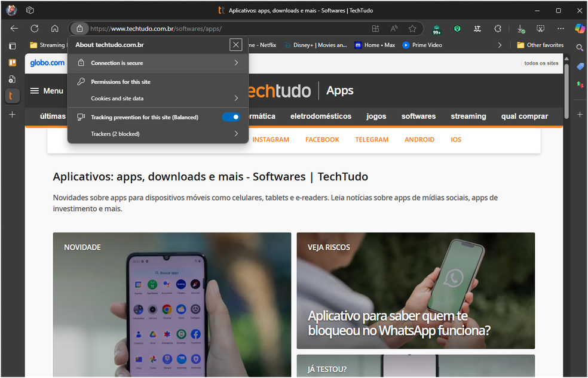
Task: Open Permissions for this site
Action: pyautogui.click(x=158, y=82)
